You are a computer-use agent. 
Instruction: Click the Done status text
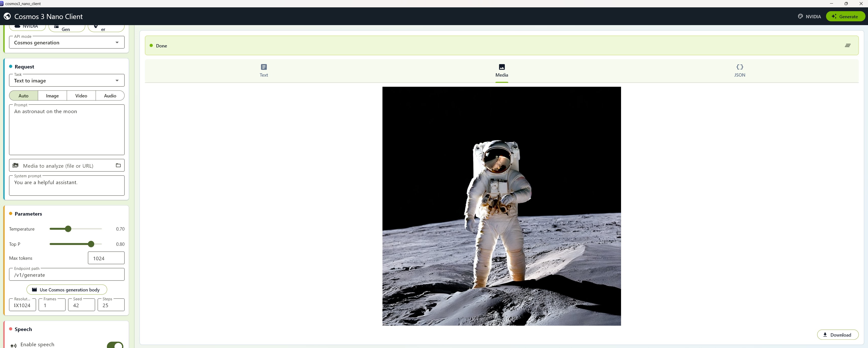click(x=161, y=46)
